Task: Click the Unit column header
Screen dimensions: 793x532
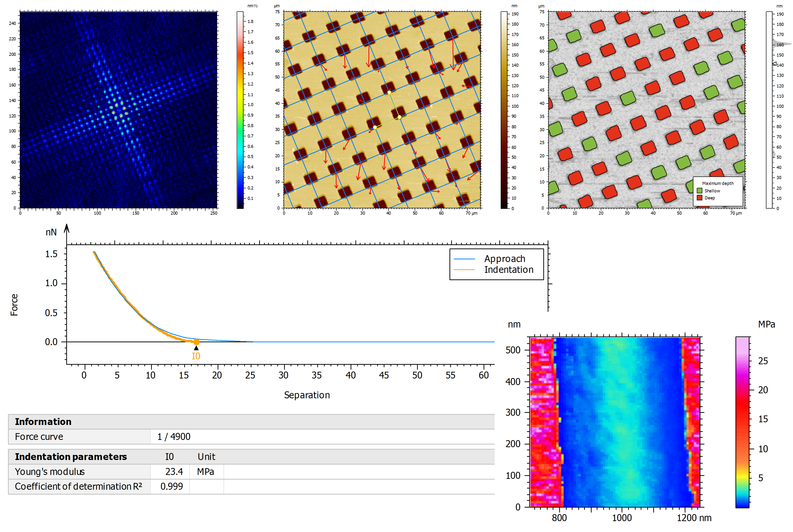Action: pos(206,457)
